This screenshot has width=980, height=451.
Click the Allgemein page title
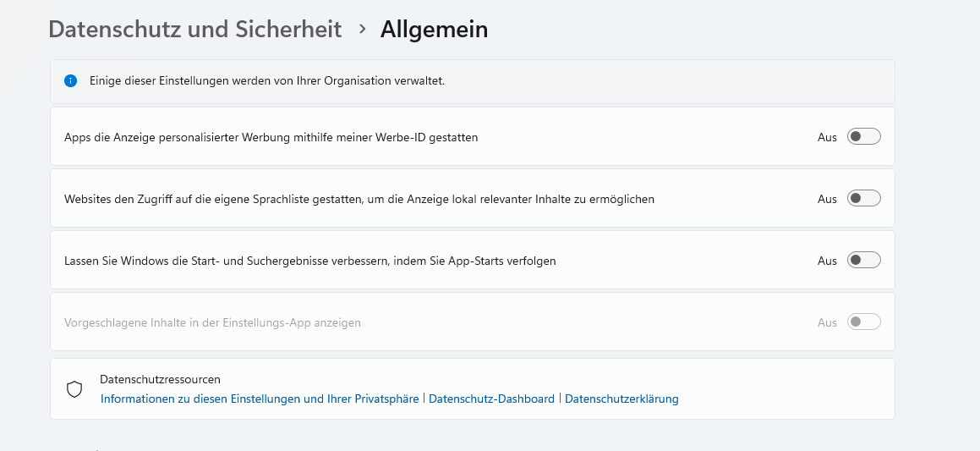pyautogui.click(x=434, y=30)
